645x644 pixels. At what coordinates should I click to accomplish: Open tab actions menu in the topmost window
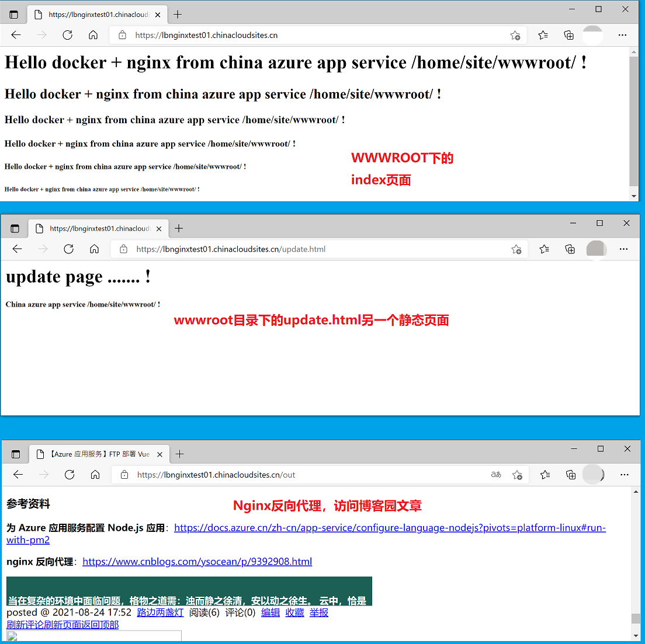(x=14, y=15)
